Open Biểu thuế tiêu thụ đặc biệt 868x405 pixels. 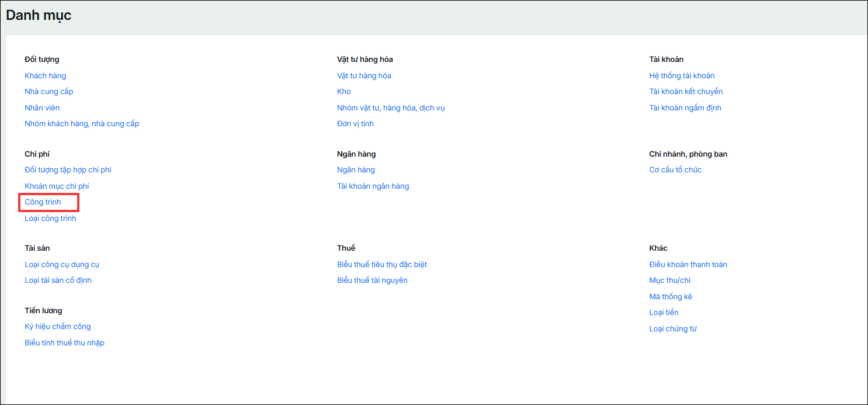tap(382, 265)
